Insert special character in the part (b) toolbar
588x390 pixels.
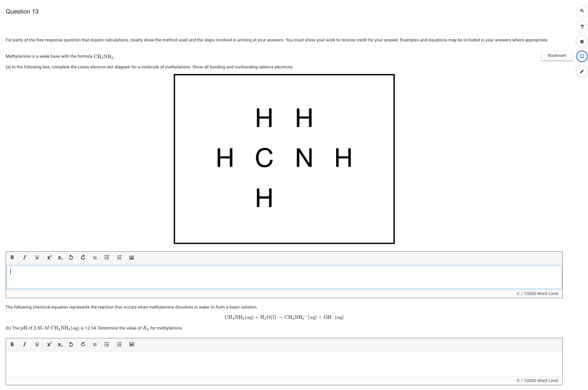(95, 344)
